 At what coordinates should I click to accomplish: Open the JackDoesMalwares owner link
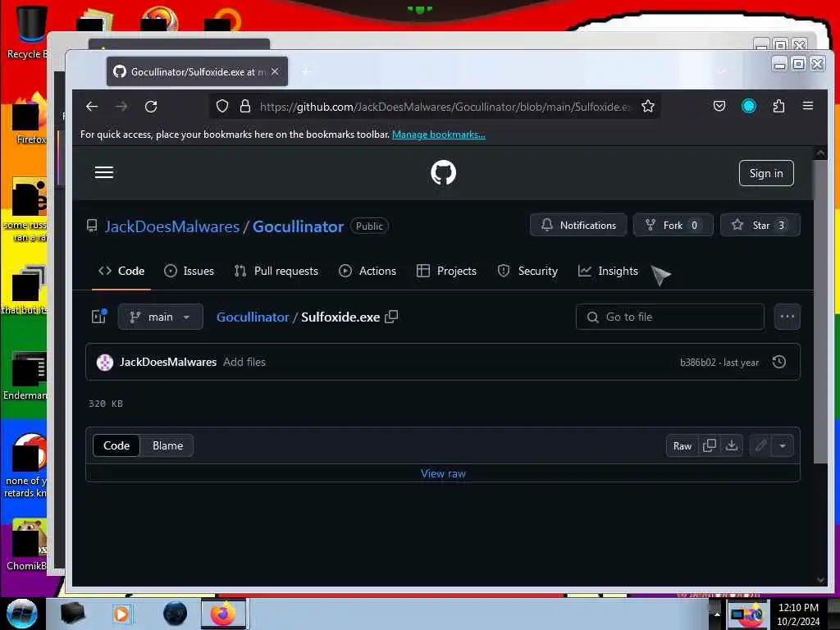(172, 226)
